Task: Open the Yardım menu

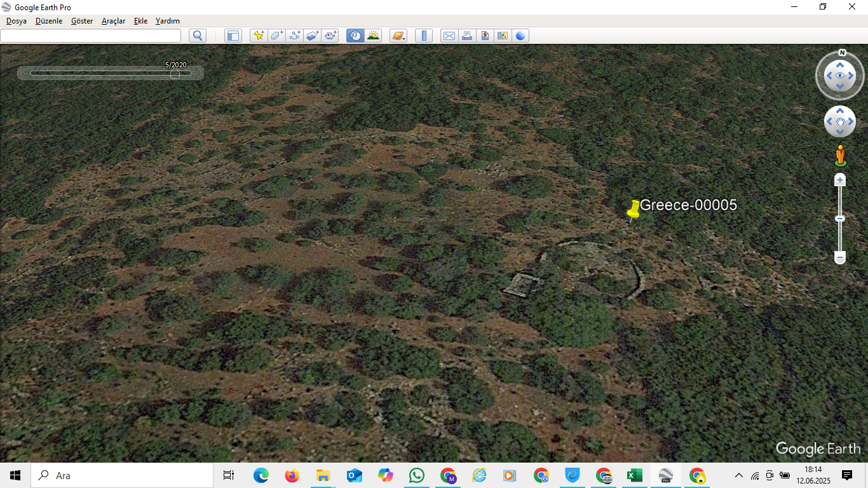Action: [168, 21]
